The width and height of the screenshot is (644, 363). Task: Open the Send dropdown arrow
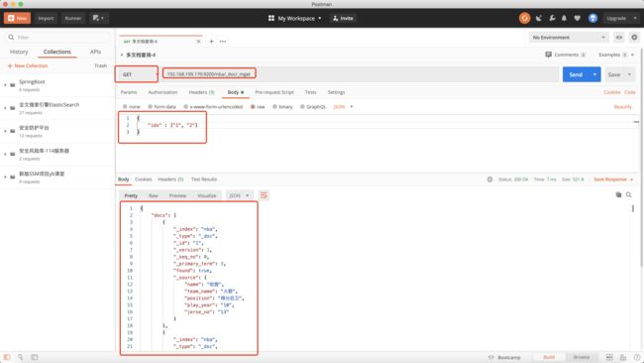[595, 74]
